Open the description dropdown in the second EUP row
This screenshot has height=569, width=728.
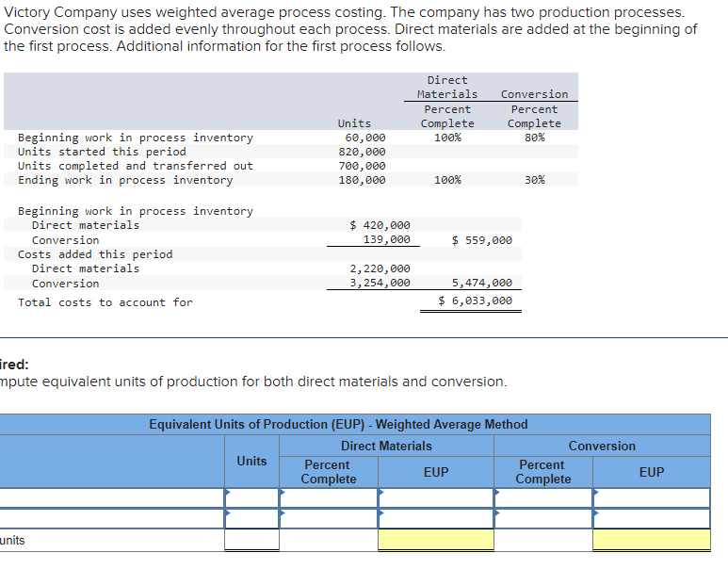point(112,518)
